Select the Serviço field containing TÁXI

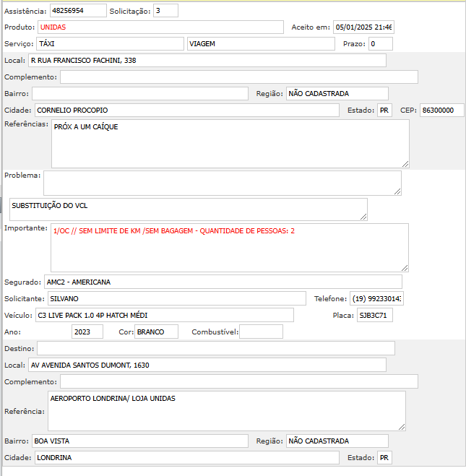109,44
